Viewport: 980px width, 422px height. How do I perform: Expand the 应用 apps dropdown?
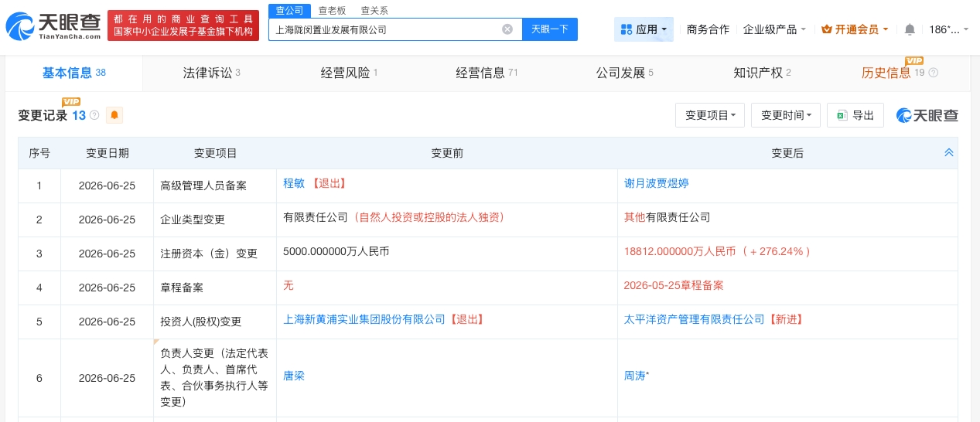pyautogui.click(x=644, y=29)
